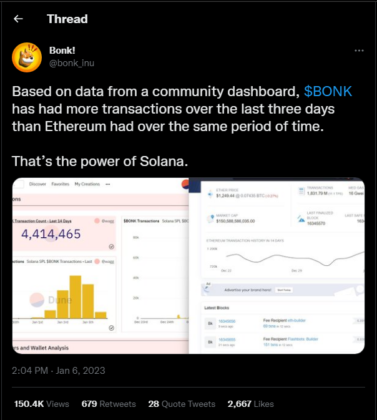
Task: Click the tallest yellow bar in chart
Action: click(75, 297)
